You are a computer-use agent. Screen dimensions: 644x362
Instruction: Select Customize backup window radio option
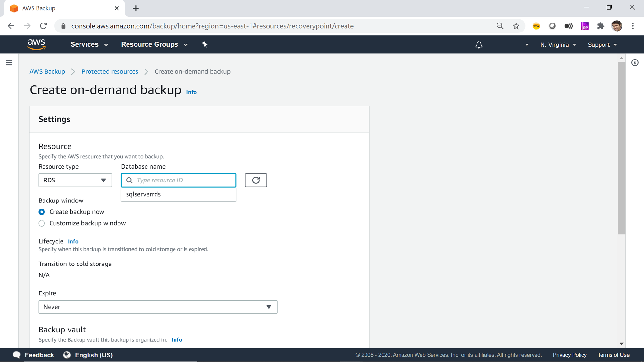point(42,223)
